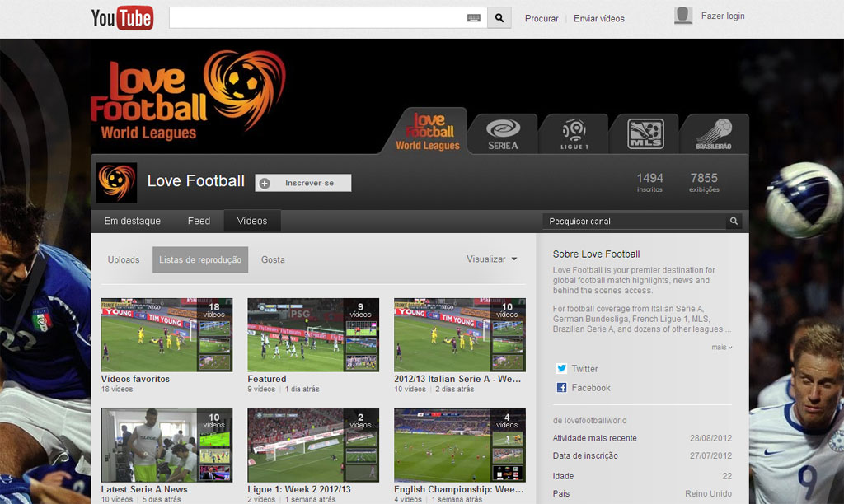Open the Serie A league tab icon

click(503, 134)
